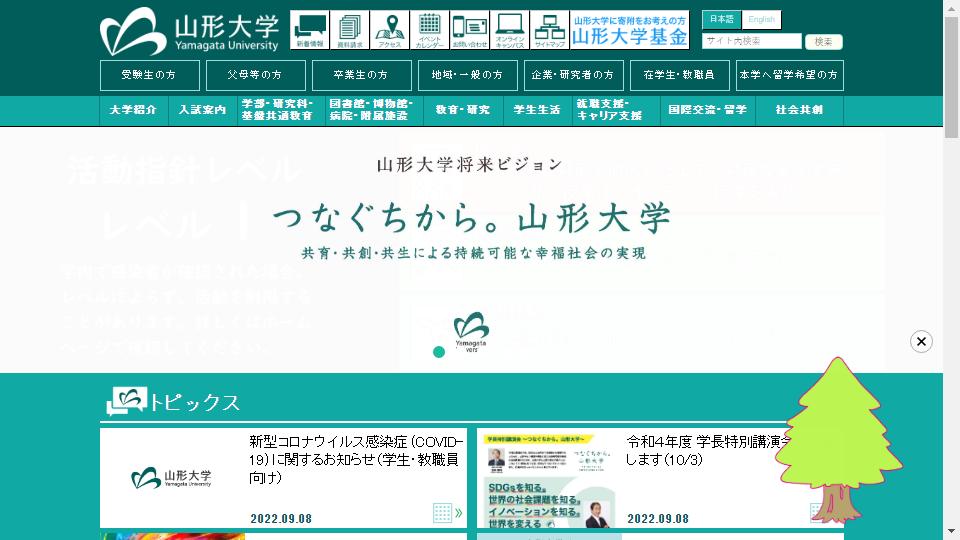Screen dimensions: 960x540
Task: Open the 入試案内 menu
Action: (x=203, y=110)
